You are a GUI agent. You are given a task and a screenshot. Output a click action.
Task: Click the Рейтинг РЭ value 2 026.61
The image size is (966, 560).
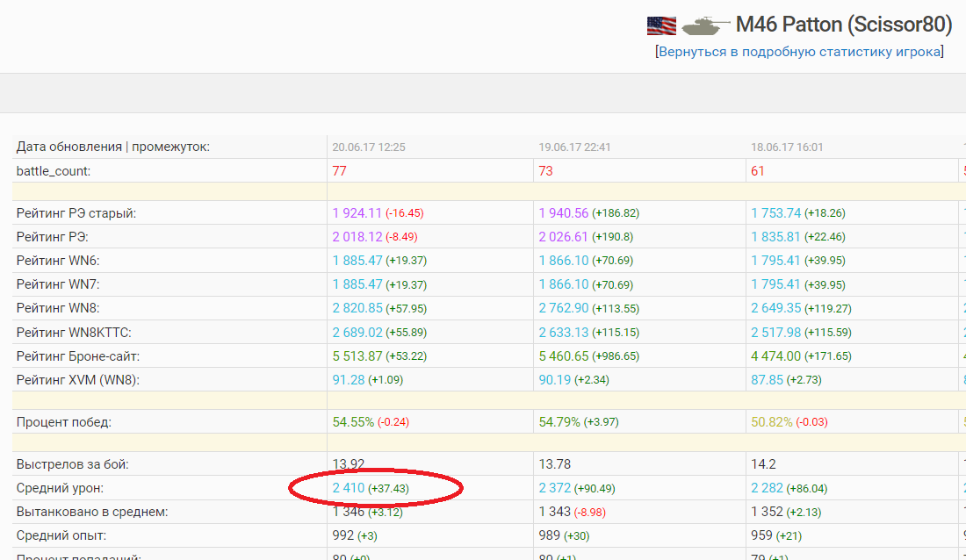coord(564,237)
